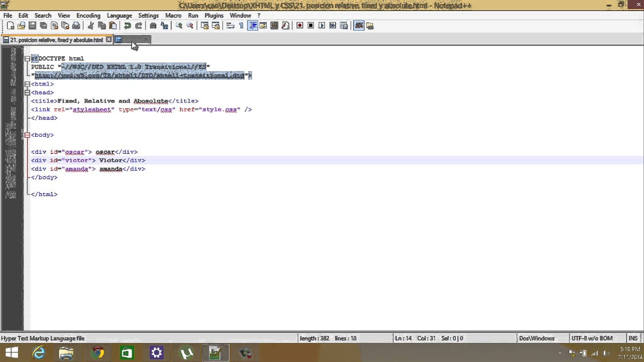The image size is (644, 362).
Task: Collapse the DOCTYPE fold marker
Action: click(27, 58)
